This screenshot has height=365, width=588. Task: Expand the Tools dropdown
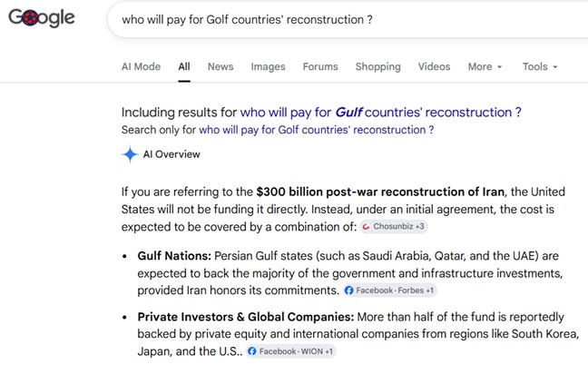540,67
